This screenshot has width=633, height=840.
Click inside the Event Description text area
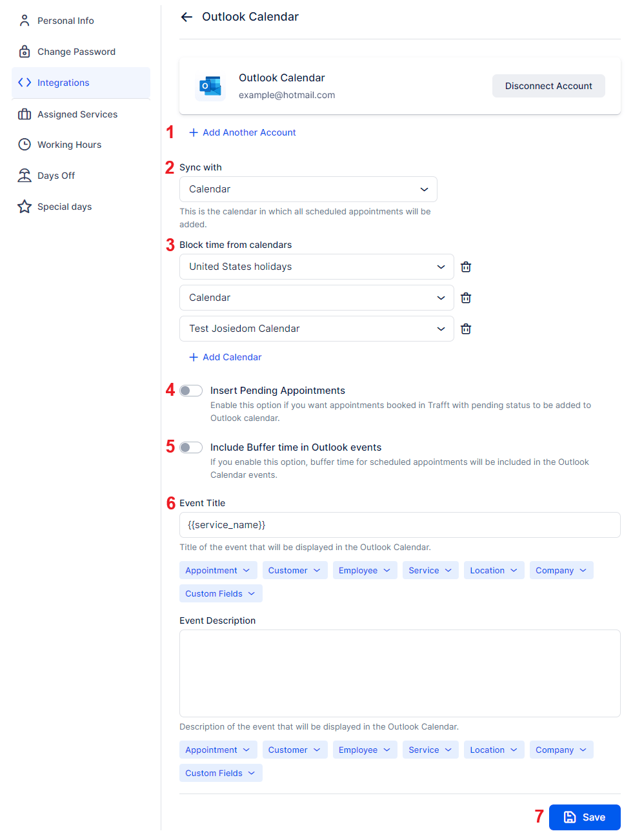[399, 673]
